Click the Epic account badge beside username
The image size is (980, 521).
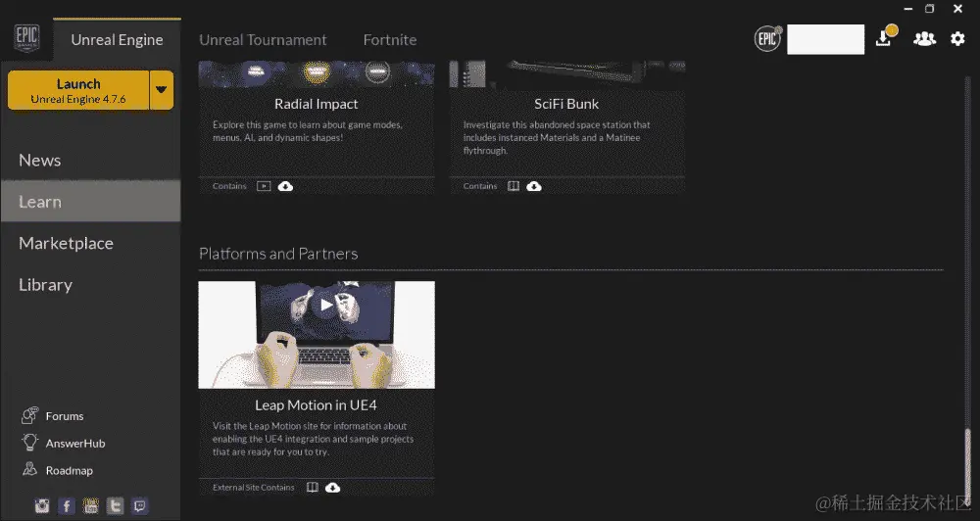coord(768,39)
